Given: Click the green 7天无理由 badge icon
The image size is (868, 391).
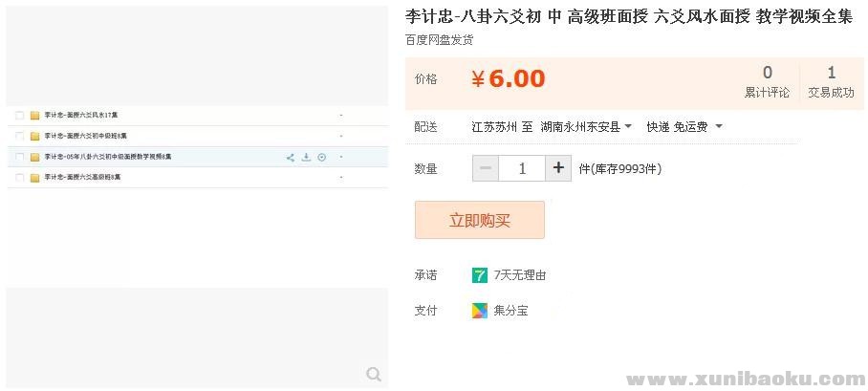Looking at the screenshot, I should [x=480, y=275].
